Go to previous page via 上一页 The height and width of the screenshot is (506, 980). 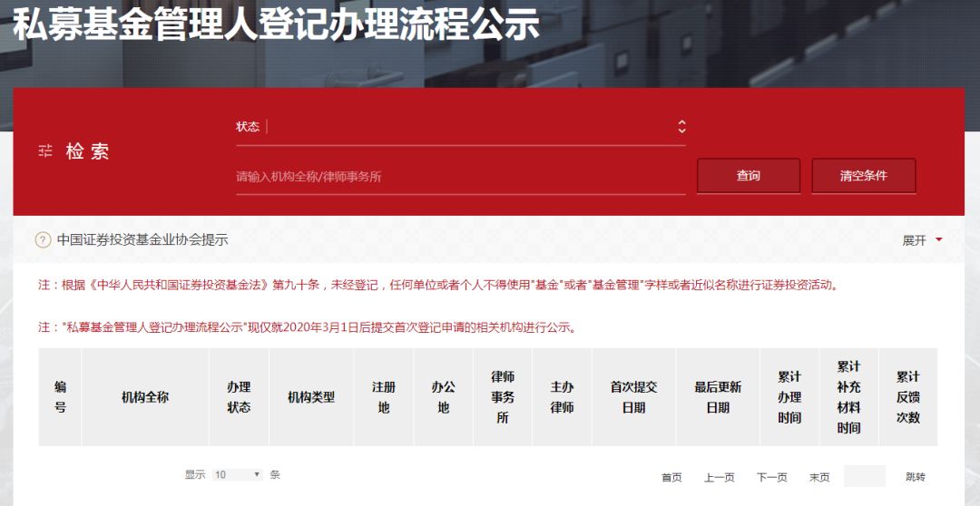tap(720, 478)
